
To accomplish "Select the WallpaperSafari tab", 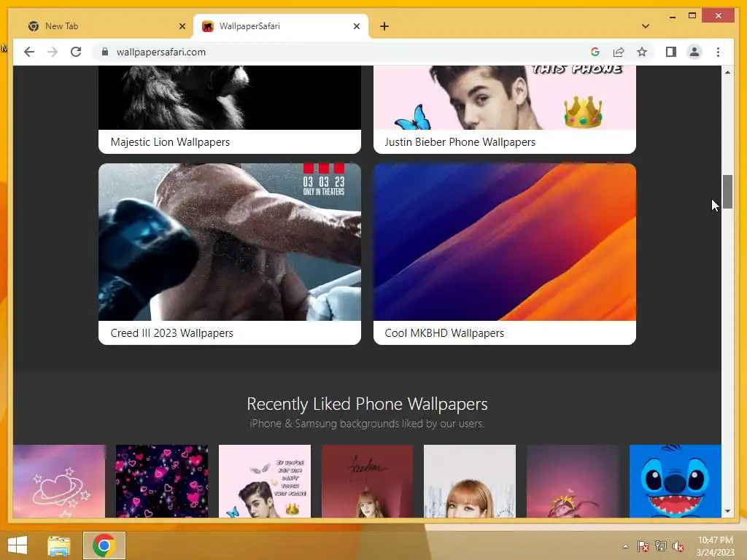I will [x=281, y=26].
